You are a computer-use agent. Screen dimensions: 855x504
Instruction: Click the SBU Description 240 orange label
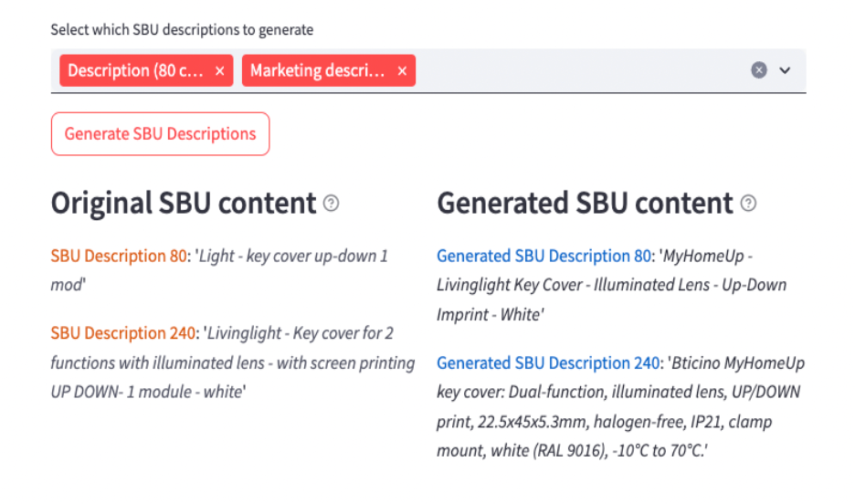123,333
